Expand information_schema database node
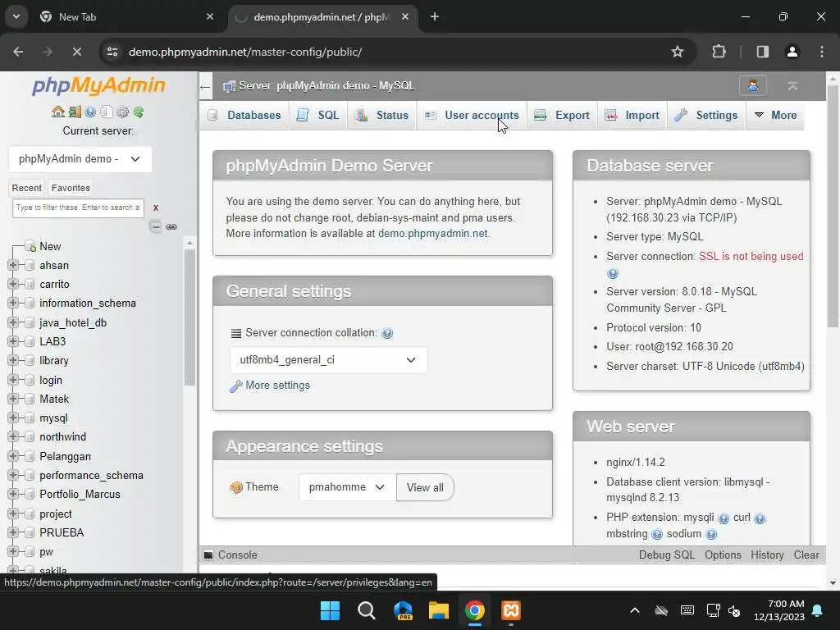Screen dimensions: 840x630 (x=13, y=304)
